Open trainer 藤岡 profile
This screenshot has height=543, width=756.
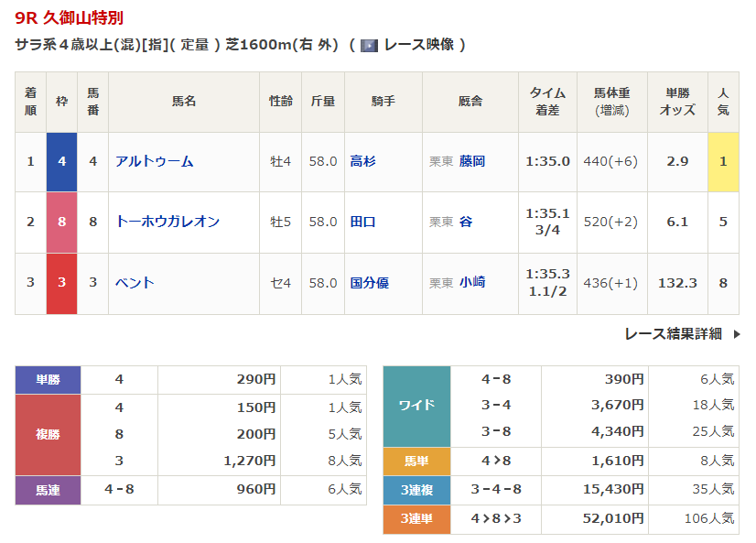[472, 161]
